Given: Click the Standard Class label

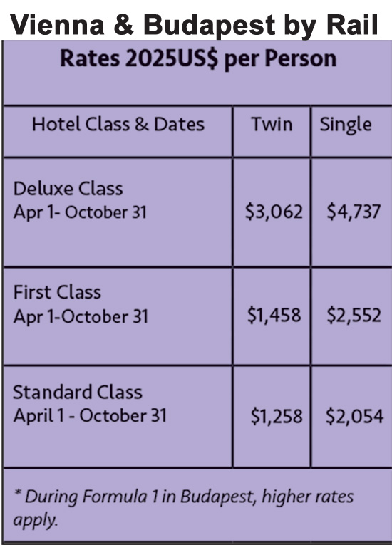Looking at the screenshot, I should (x=78, y=392).
